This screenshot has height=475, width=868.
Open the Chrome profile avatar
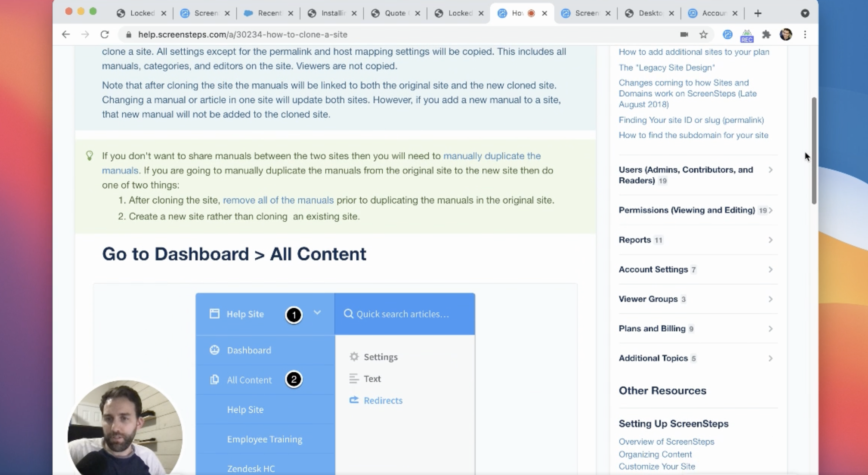tap(786, 34)
